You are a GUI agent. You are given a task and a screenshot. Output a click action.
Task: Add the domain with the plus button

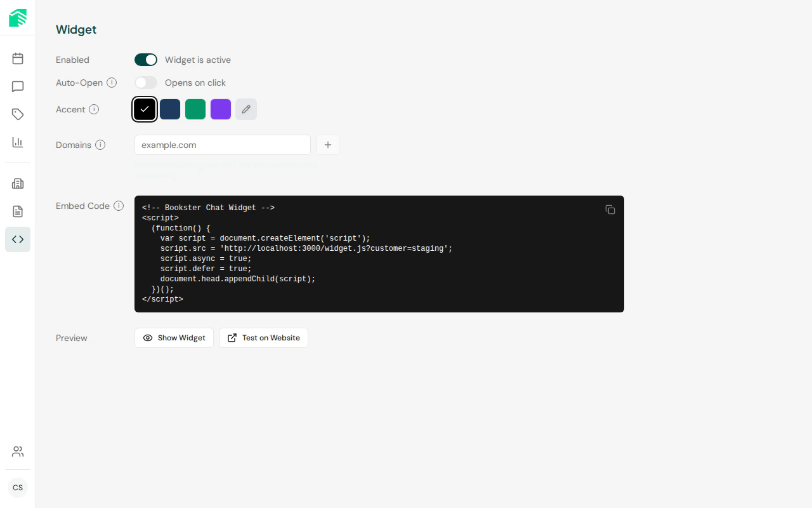328,145
